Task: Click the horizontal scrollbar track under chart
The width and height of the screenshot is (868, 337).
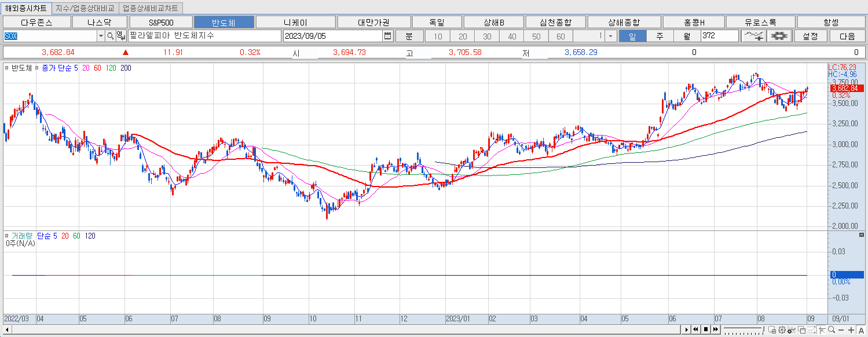Action: pyautogui.click(x=345, y=329)
